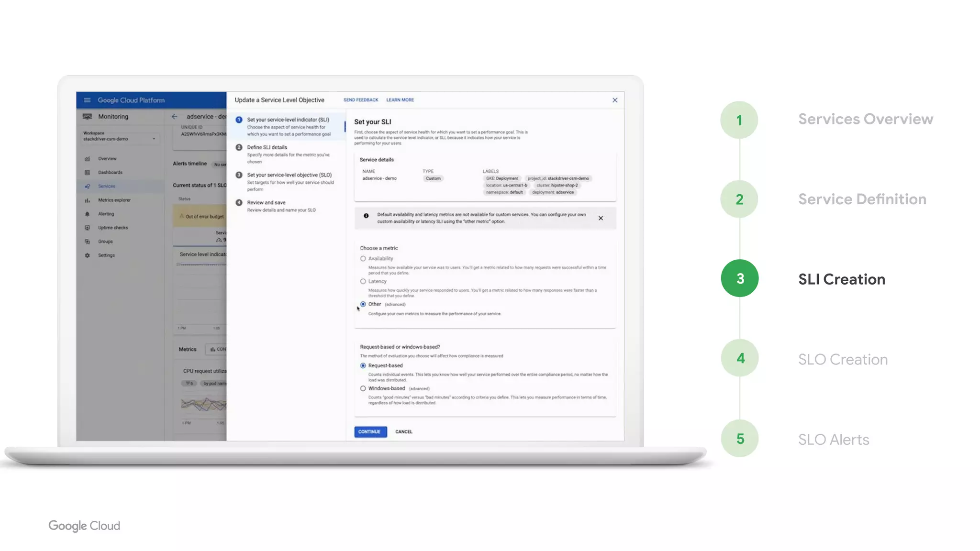Open Alerting in the Monitoring sidebar
The height and width of the screenshot is (551, 980).
point(106,214)
